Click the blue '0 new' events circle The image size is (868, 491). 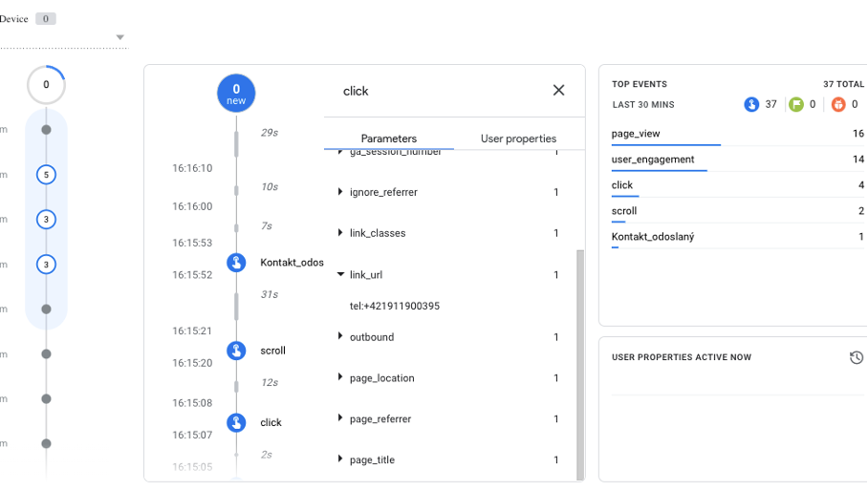(x=236, y=94)
